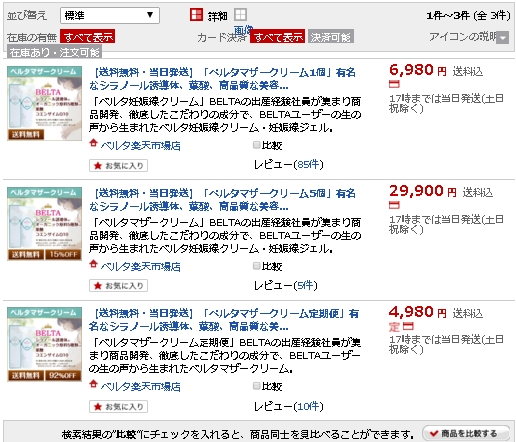Switch to the 詳細 list view icon
This screenshot has height=442, width=516.
(x=196, y=15)
